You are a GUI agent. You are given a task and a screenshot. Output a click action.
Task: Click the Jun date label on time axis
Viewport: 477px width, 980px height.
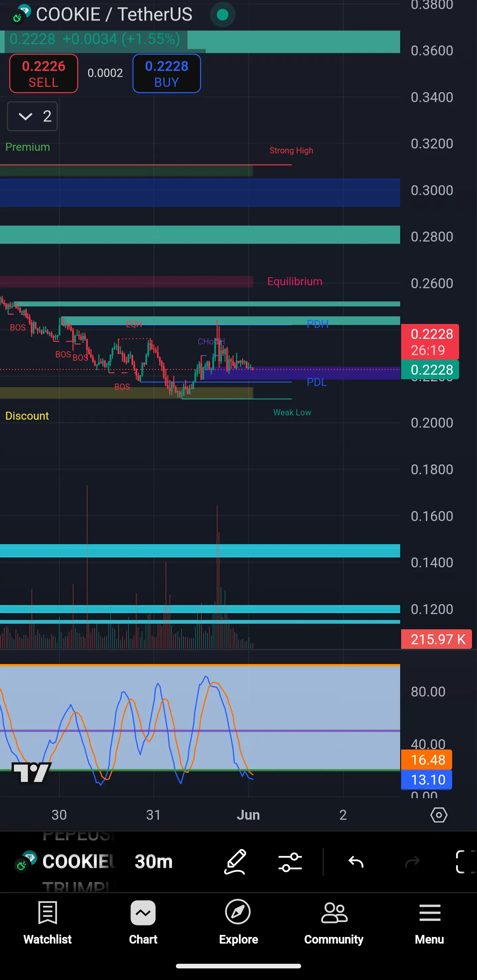click(248, 815)
